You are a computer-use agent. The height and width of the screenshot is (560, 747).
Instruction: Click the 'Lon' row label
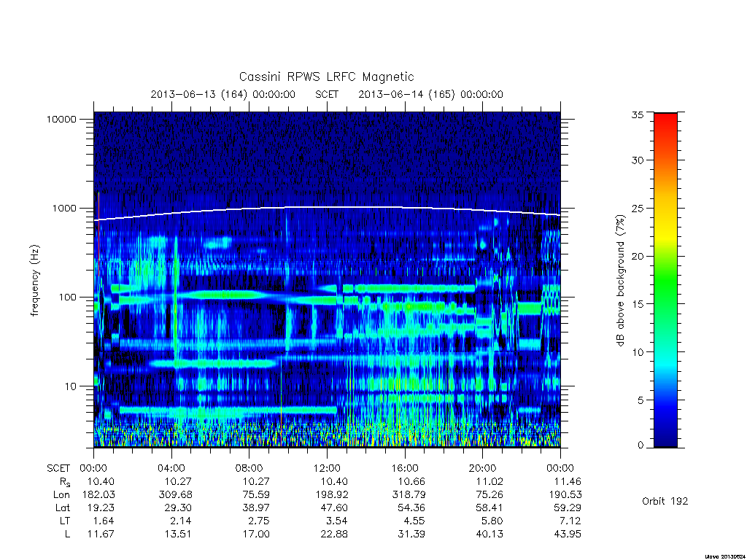pos(62,495)
